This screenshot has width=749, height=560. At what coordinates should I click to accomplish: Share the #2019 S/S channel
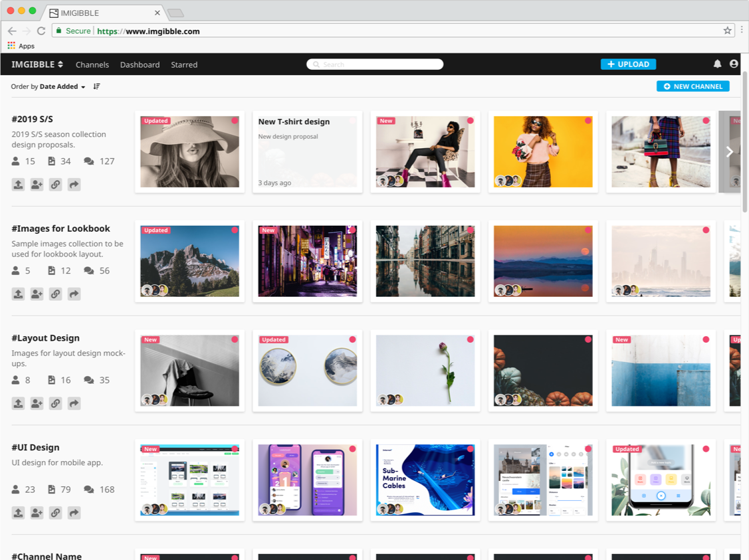pyautogui.click(x=74, y=184)
